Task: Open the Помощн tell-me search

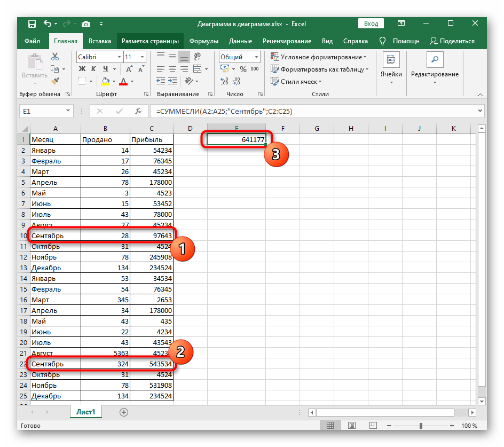Action: (399, 41)
